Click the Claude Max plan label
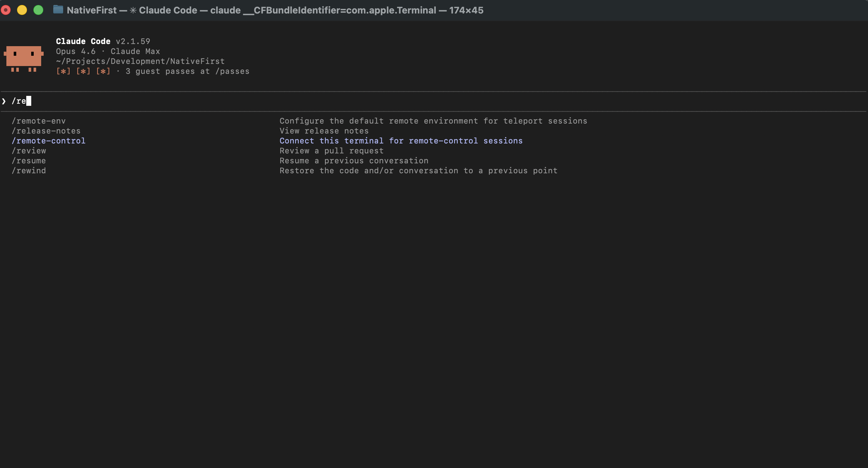The width and height of the screenshot is (868, 468). [135, 51]
